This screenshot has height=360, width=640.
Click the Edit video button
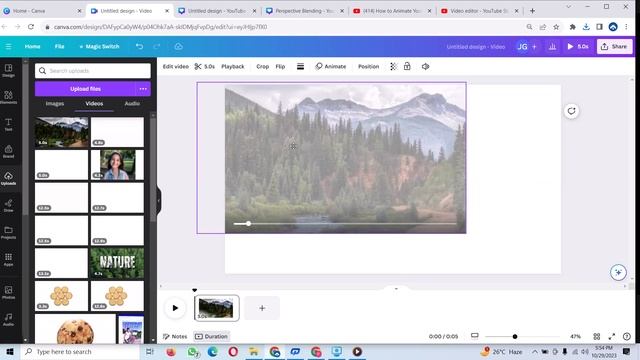click(x=176, y=67)
